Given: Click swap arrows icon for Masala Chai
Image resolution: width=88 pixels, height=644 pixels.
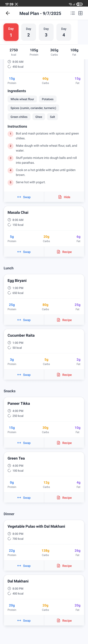Looking at the screenshot, I should [19, 252].
